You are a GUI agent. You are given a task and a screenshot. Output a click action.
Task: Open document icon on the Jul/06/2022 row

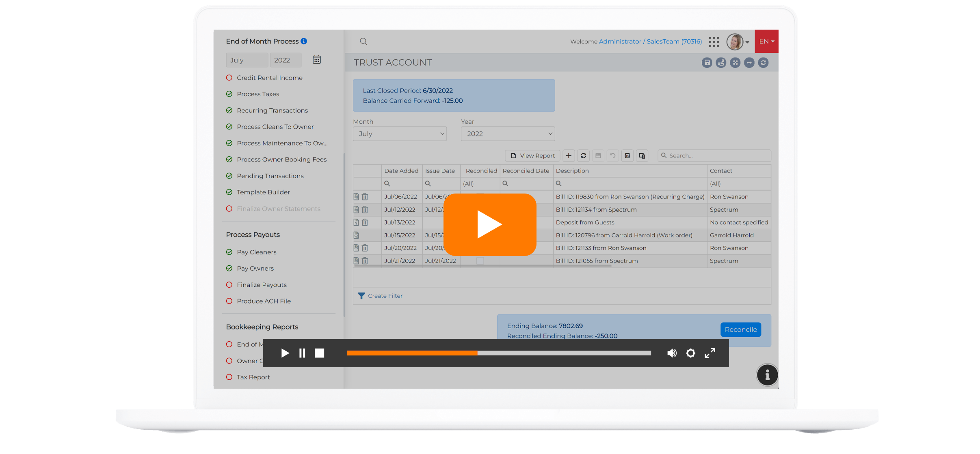[x=356, y=197]
